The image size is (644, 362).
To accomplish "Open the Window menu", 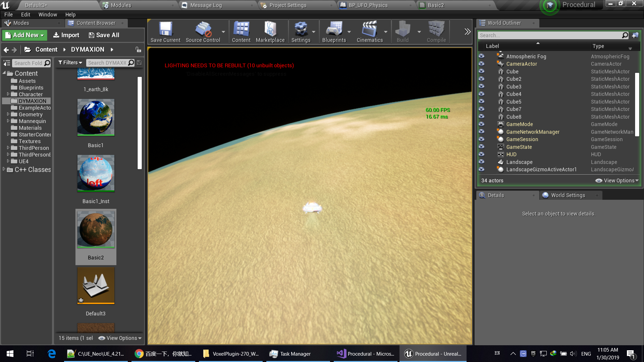I will coord(47,14).
